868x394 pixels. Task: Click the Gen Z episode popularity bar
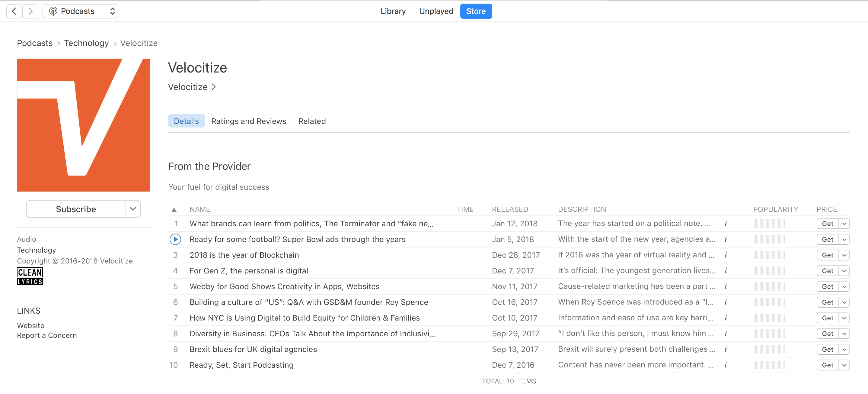769,270
